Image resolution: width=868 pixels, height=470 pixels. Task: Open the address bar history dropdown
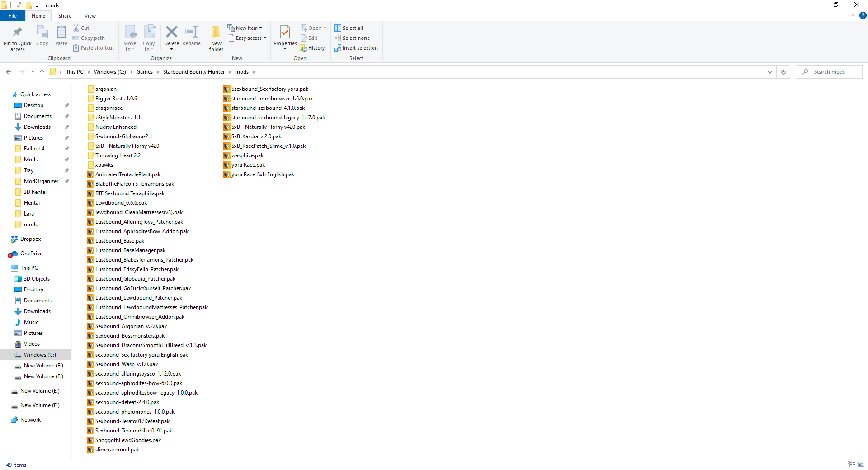(770, 72)
